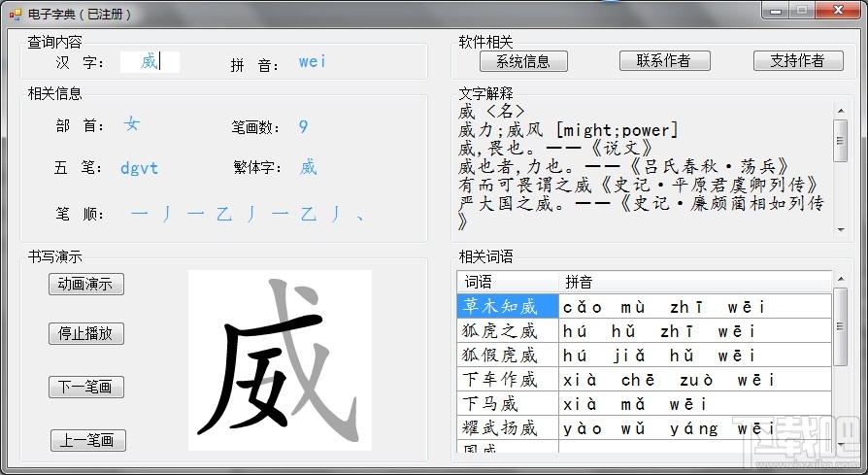Select the 下车作威 phrase row
The width and height of the screenshot is (868, 475).
click(644, 379)
